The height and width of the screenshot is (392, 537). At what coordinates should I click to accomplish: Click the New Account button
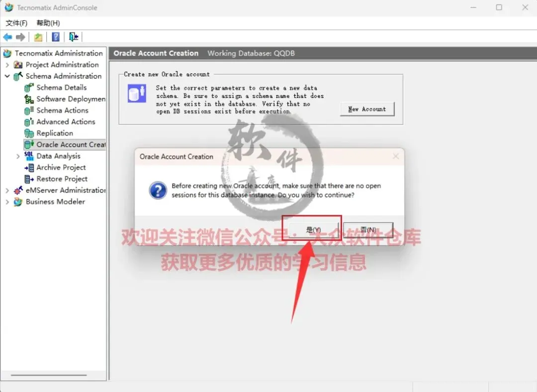(x=367, y=109)
